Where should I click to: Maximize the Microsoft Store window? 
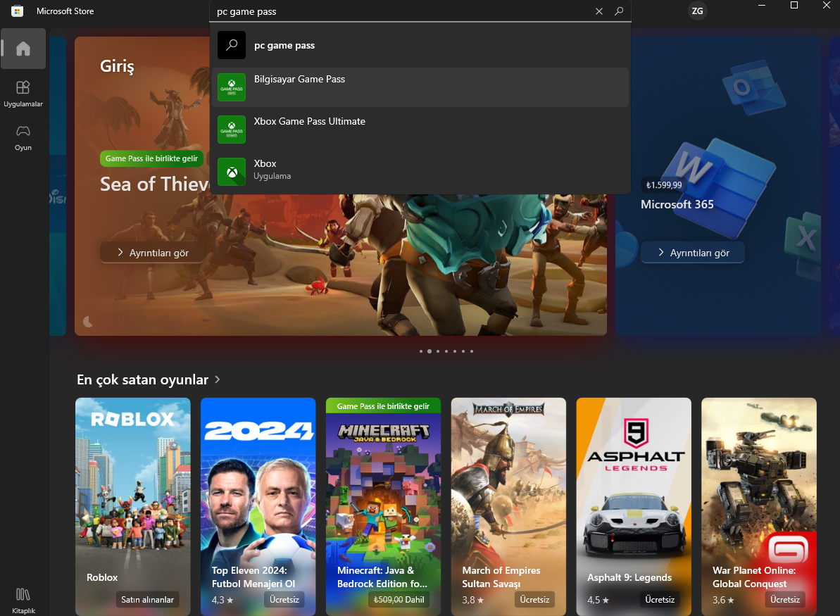coord(794,6)
